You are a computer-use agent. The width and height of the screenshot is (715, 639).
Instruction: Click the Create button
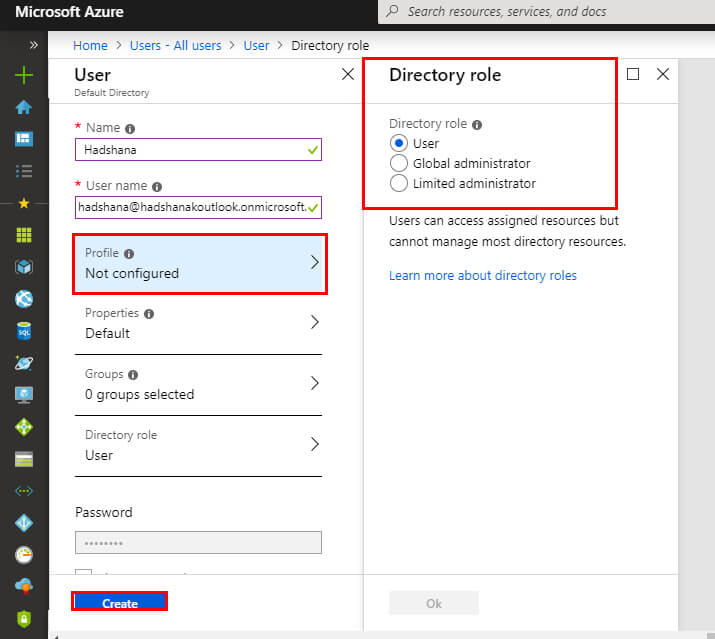[119, 602]
